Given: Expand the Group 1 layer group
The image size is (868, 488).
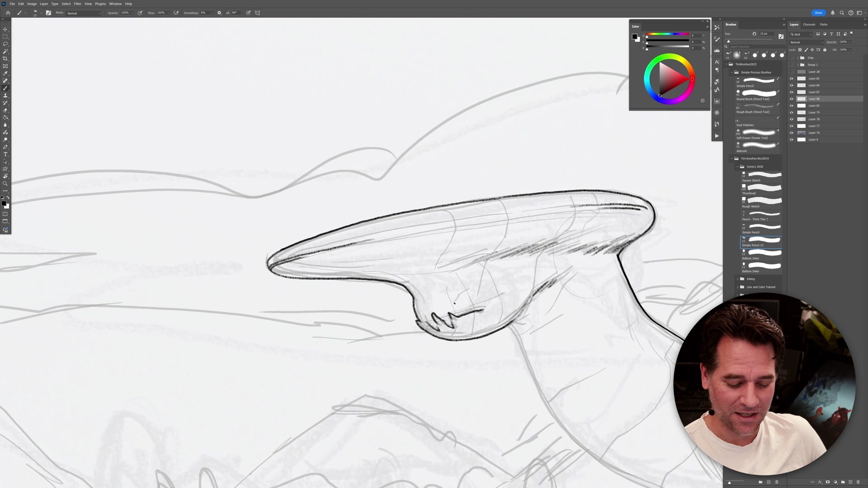Looking at the screenshot, I should (x=798, y=65).
